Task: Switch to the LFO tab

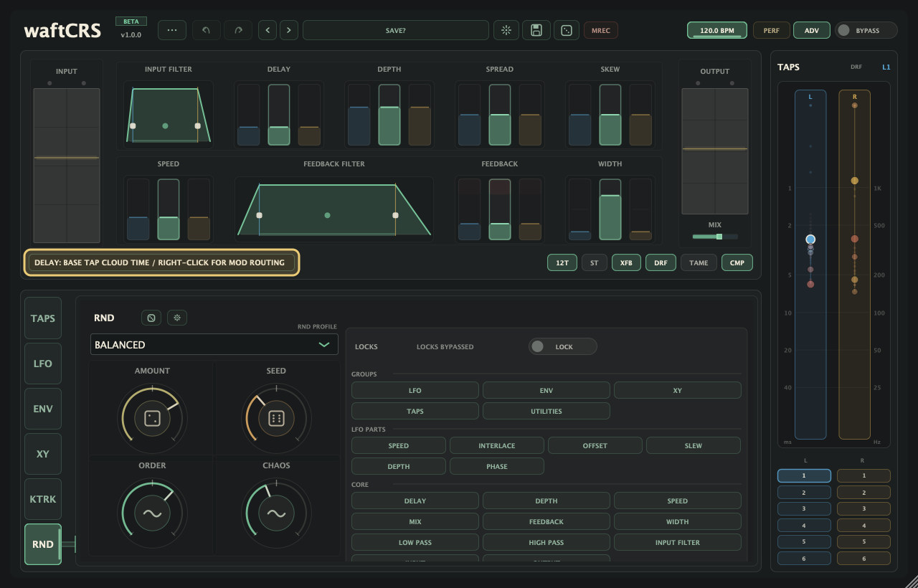Action: pos(43,364)
